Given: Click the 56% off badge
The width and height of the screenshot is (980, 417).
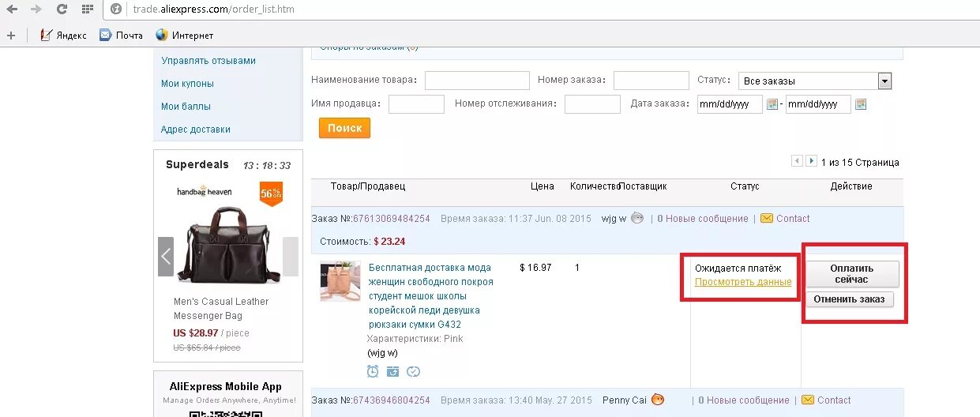Looking at the screenshot, I should point(271,193).
